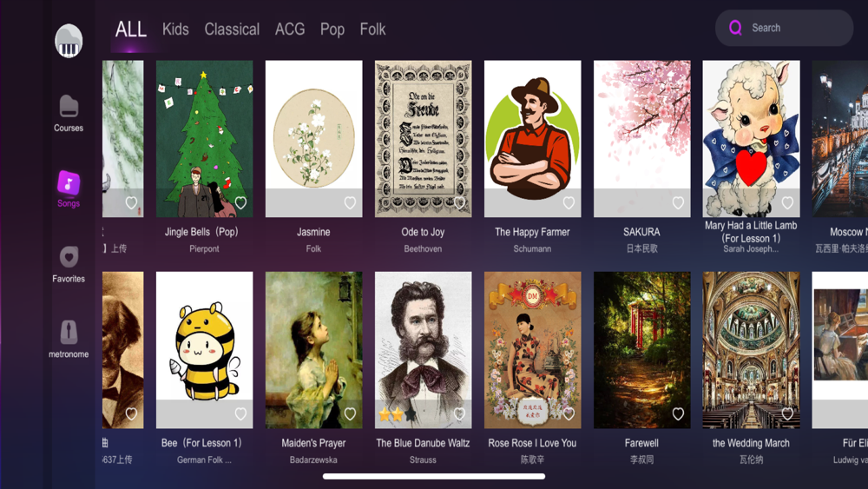Click the Search input field

784,28
